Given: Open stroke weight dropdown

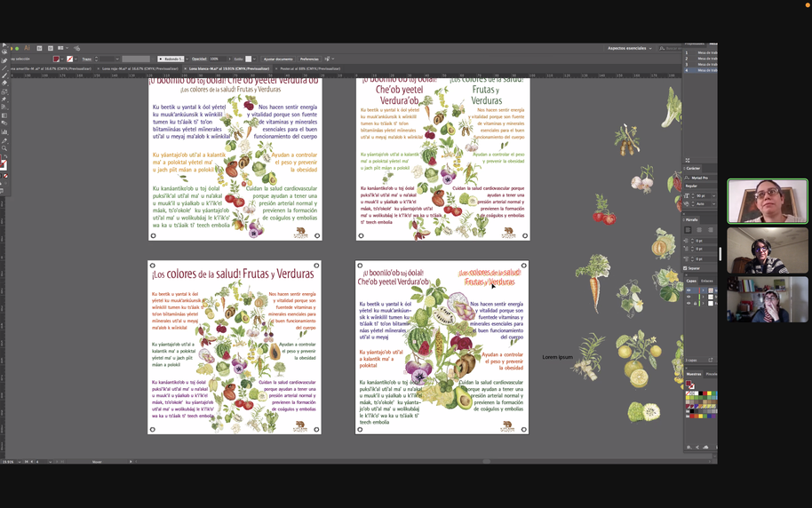Looking at the screenshot, I should click(117, 59).
